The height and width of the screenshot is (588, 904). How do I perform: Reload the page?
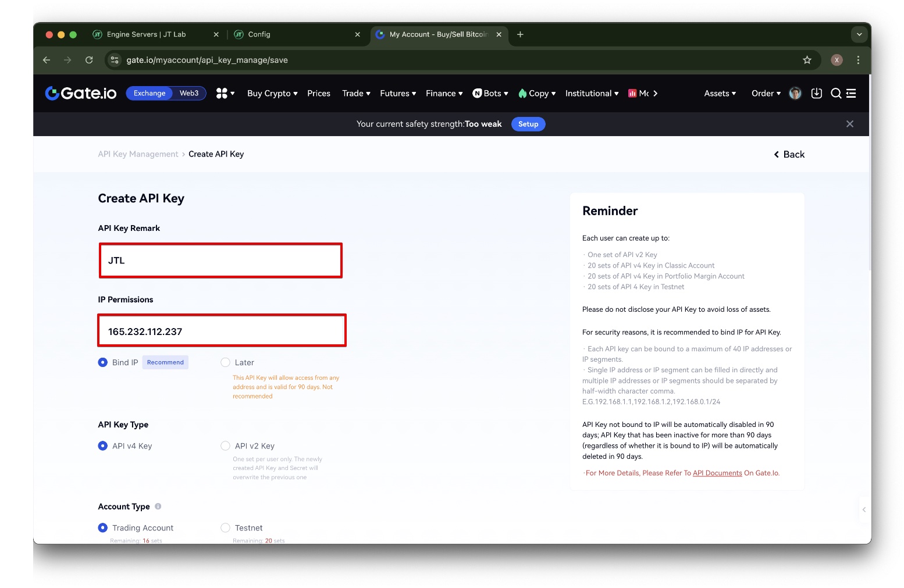[x=89, y=60]
